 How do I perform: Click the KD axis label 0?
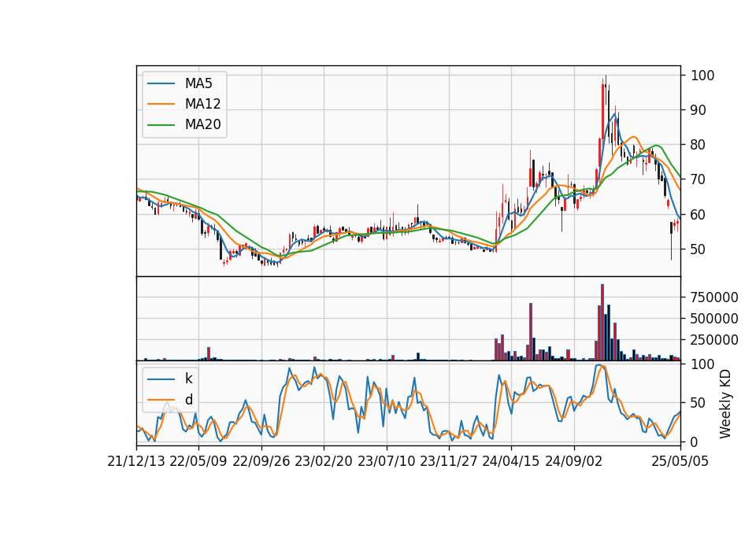(x=695, y=441)
